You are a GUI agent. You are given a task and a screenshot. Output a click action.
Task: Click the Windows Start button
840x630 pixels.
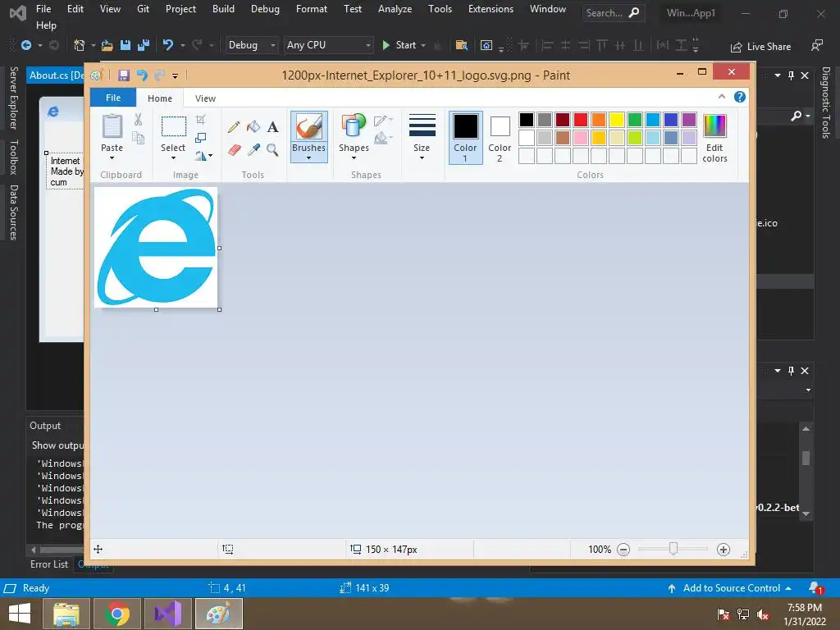click(x=20, y=614)
